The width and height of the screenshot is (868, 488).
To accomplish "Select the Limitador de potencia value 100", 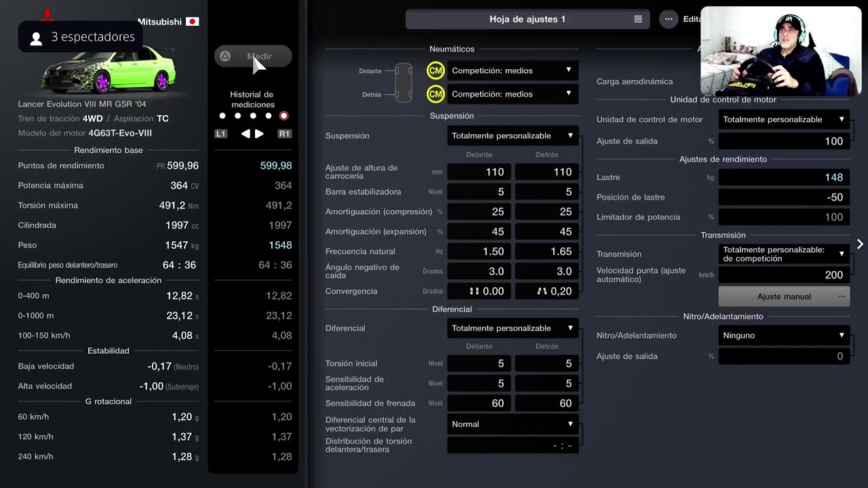I will click(x=784, y=217).
